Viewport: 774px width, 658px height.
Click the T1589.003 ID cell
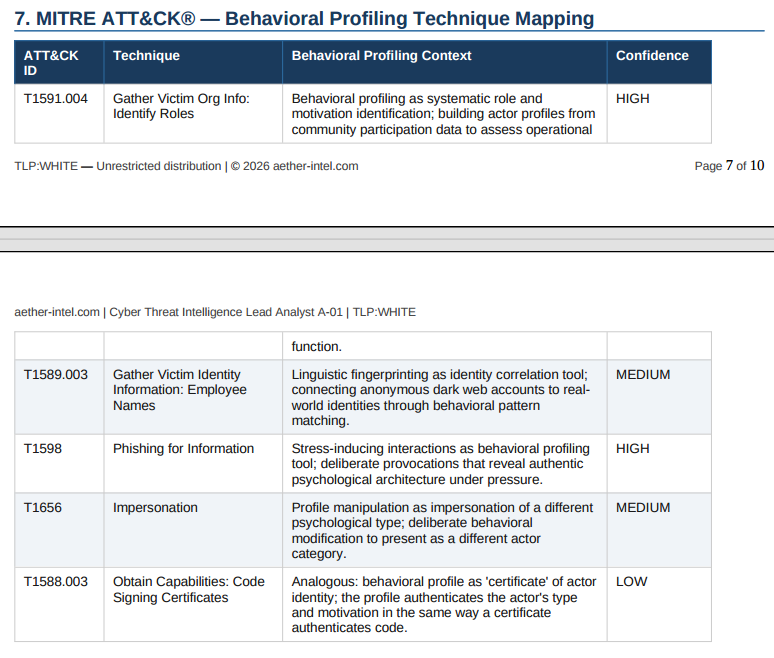coord(59,397)
